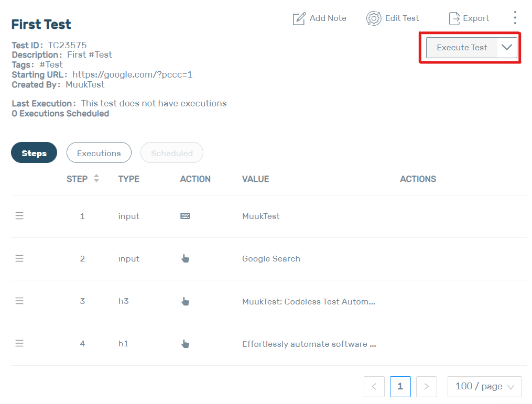Click the pointer action icon in step 2
The image size is (532, 404).
click(x=185, y=258)
